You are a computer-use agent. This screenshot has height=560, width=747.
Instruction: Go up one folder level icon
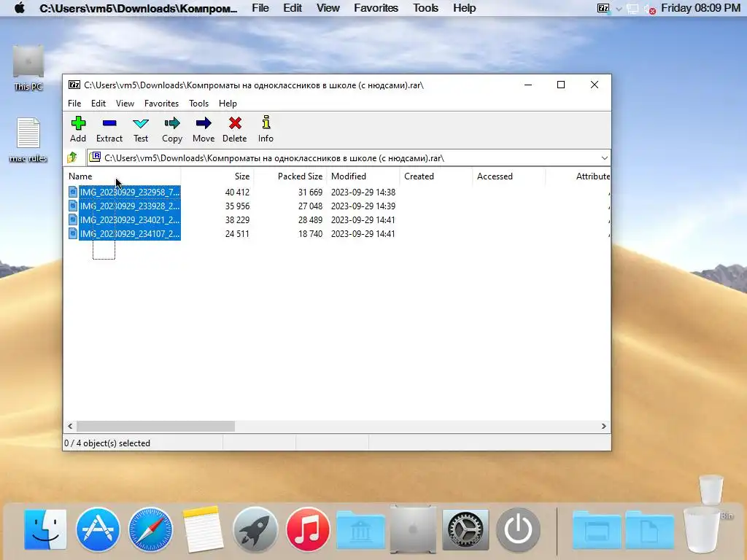pos(72,157)
